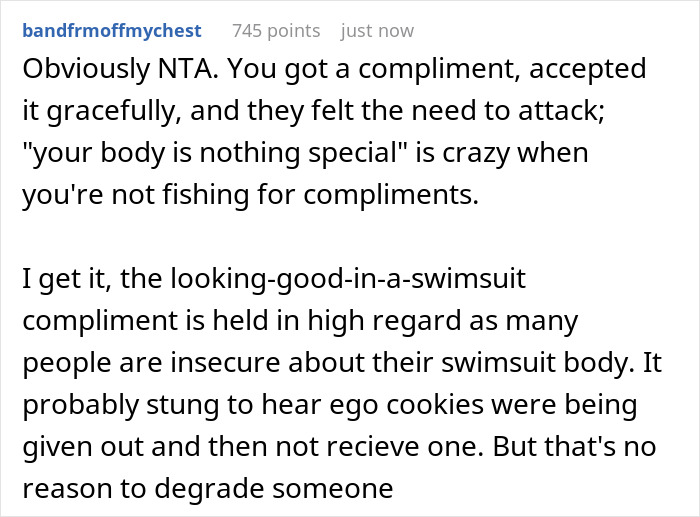The height and width of the screenshot is (517, 700).
Task: Open the bandfrmoffmychest user profile link
Action: [x=111, y=31]
